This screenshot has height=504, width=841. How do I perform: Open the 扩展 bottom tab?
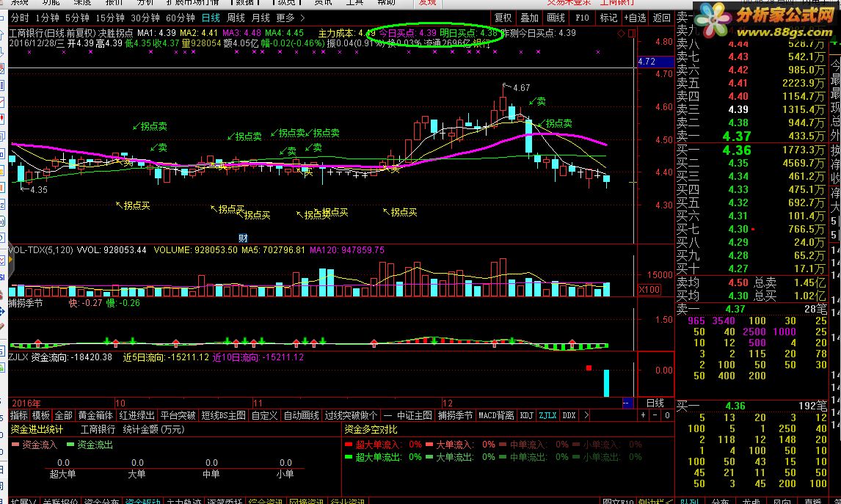tap(22, 501)
